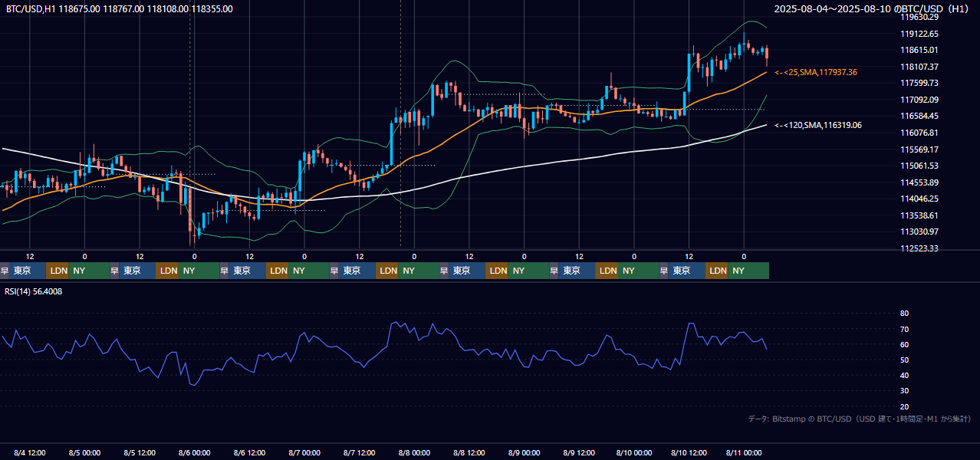
Task: Select the 120 SMA label 116319.06
Action: 818,125
